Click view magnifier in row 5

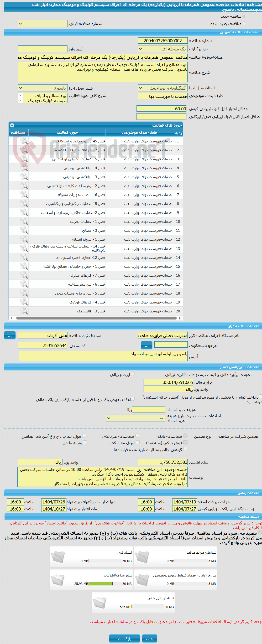tap(24, 177)
